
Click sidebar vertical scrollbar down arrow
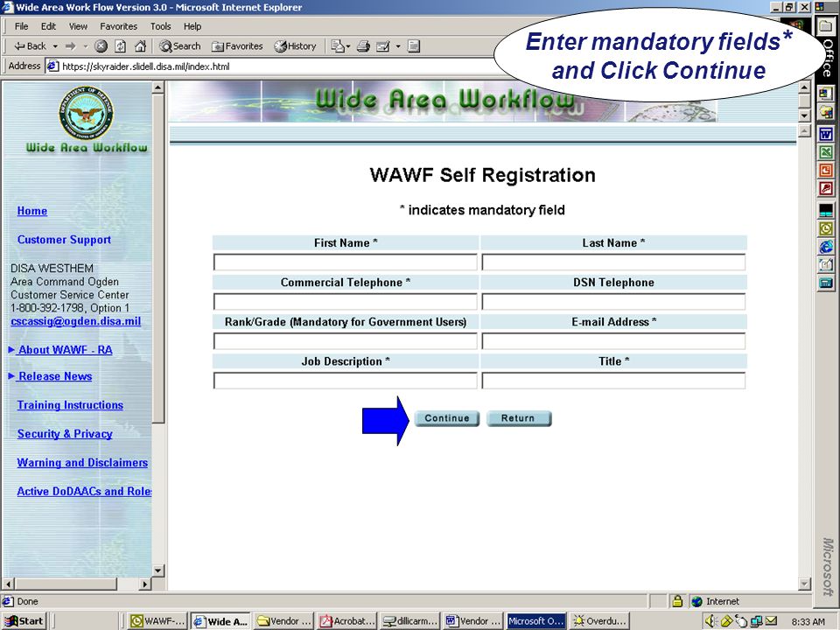[x=158, y=570]
